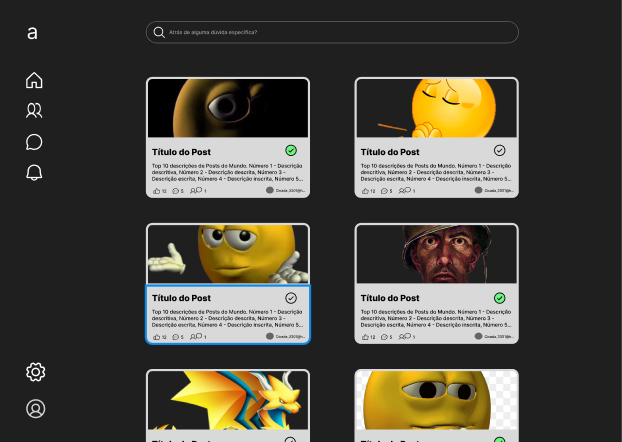The height and width of the screenshot is (442, 622).
Task: Click the magnifier search icon
Action: click(x=159, y=33)
